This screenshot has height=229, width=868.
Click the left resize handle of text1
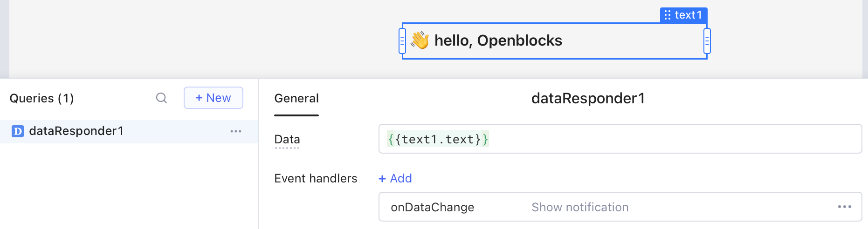click(402, 41)
